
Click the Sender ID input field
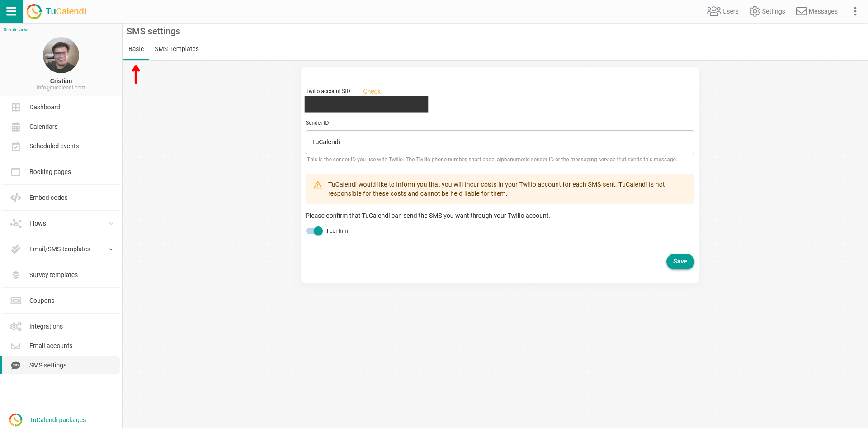click(x=500, y=142)
